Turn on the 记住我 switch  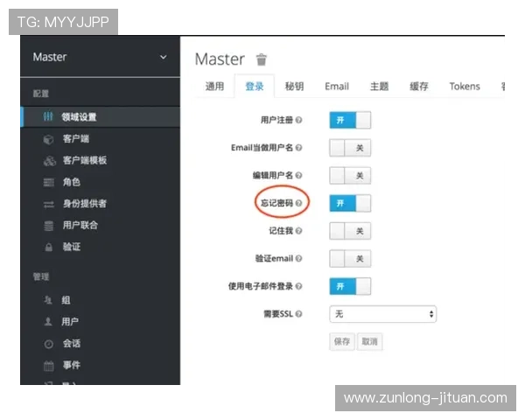tap(350, 231)
